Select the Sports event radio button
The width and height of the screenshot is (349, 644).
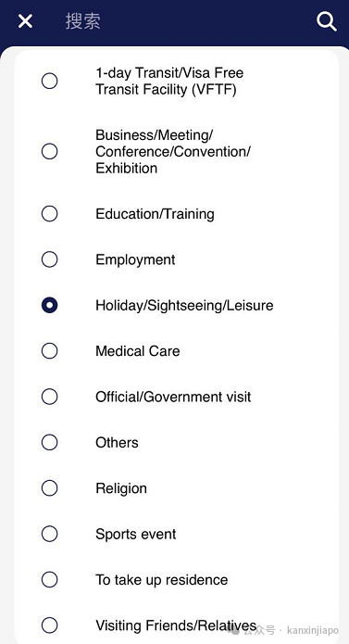(50, 534)
